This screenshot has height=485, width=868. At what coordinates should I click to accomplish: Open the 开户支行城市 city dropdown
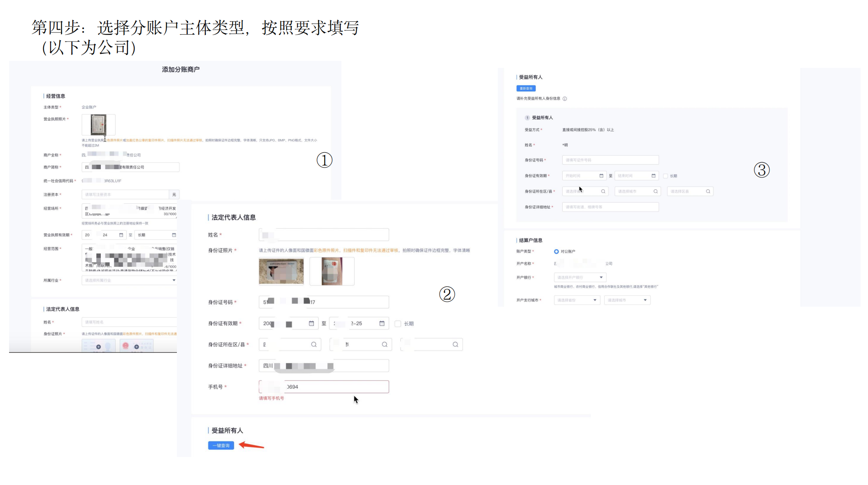(x=627, y=300)
